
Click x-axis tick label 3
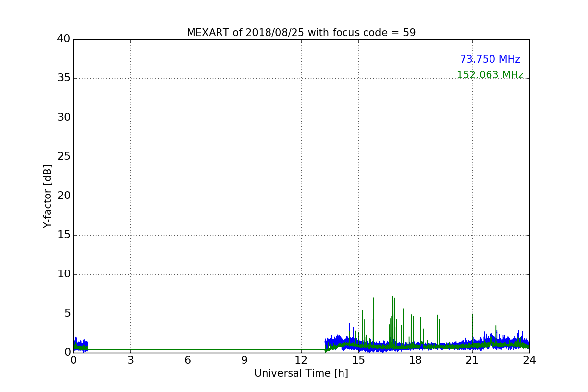tap(130, 360)
